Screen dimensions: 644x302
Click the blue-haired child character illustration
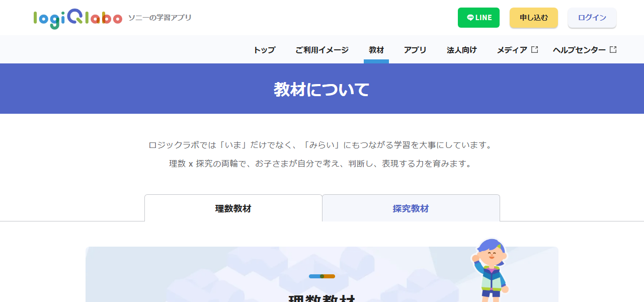491,270
